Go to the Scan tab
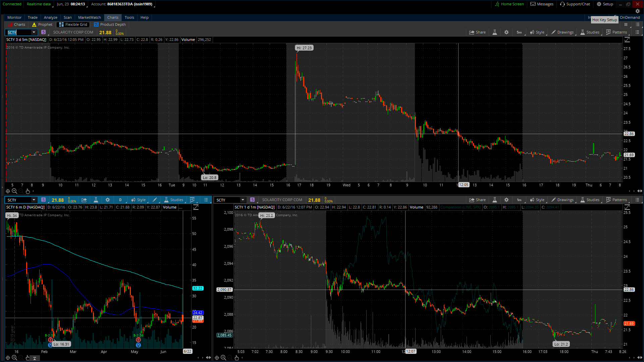The image size is (644, 362). tap(68, 17)
